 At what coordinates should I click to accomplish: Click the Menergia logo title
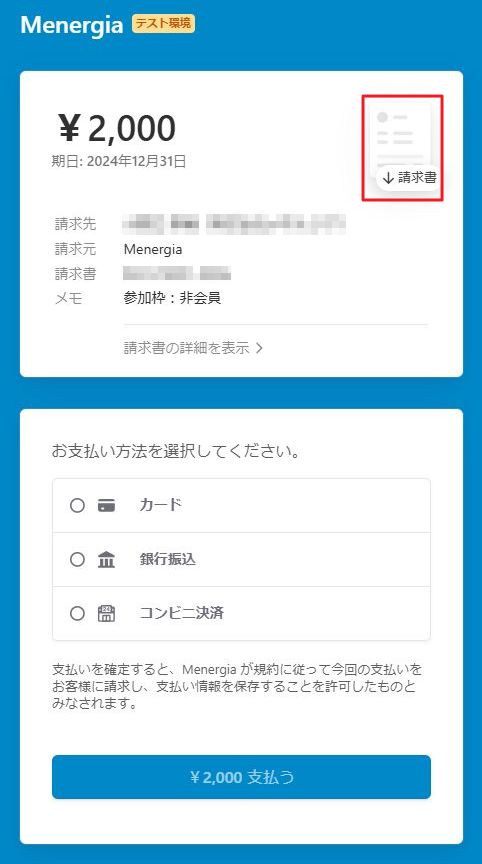point(72,25)
